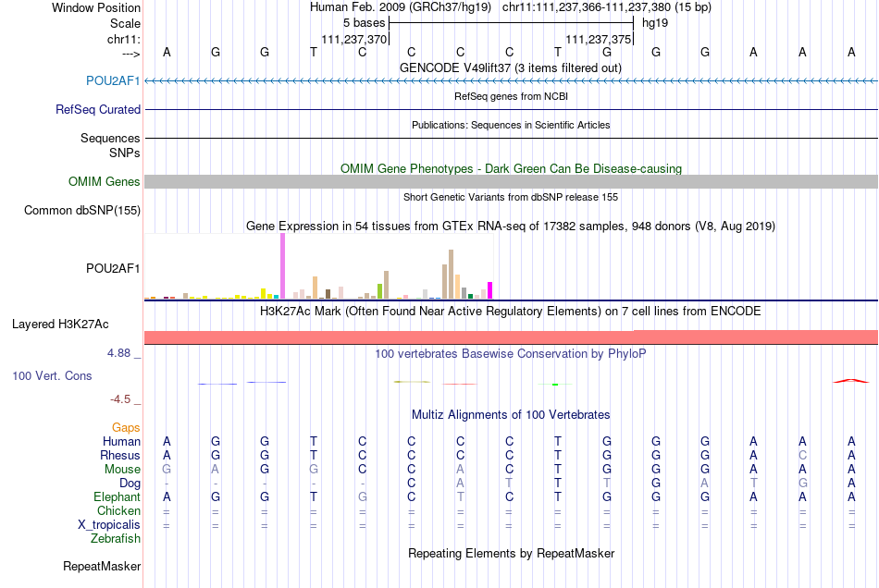Click the GTEx Gene Expression track title
The height and width of the screenshot is (588, 879).
coord(510,227)
